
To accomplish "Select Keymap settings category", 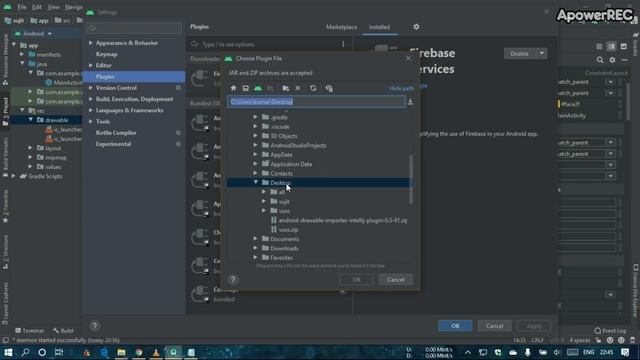I will pos(106,54).
